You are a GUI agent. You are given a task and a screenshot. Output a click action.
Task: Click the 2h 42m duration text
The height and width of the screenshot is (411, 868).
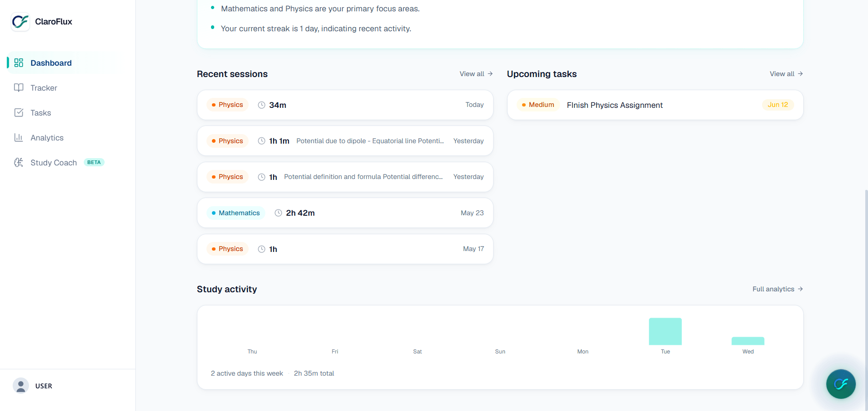[300, 213]
